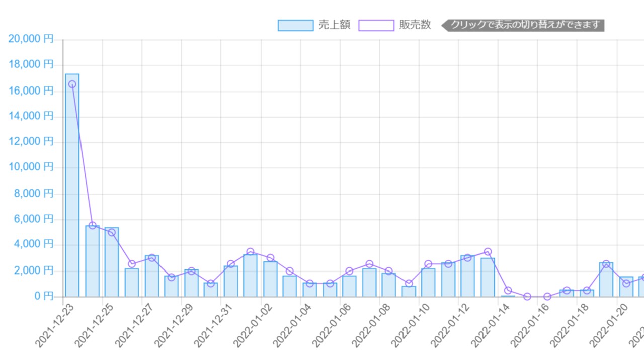Click the 14,000 円 axis label

[x=31, y=116]
